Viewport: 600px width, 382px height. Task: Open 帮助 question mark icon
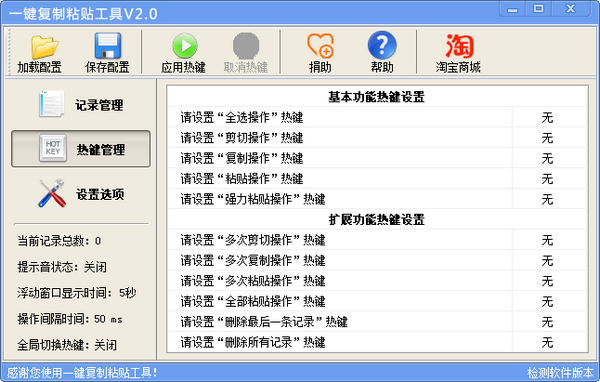point(382,45)
